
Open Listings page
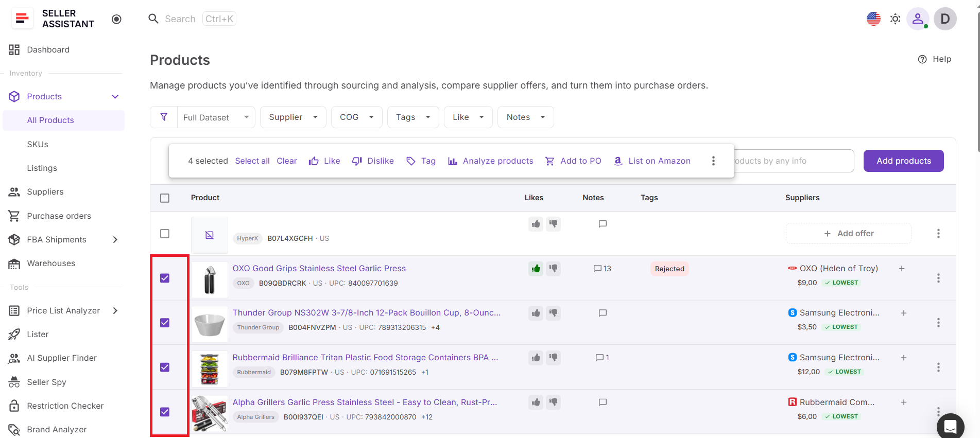click(42, 168)
